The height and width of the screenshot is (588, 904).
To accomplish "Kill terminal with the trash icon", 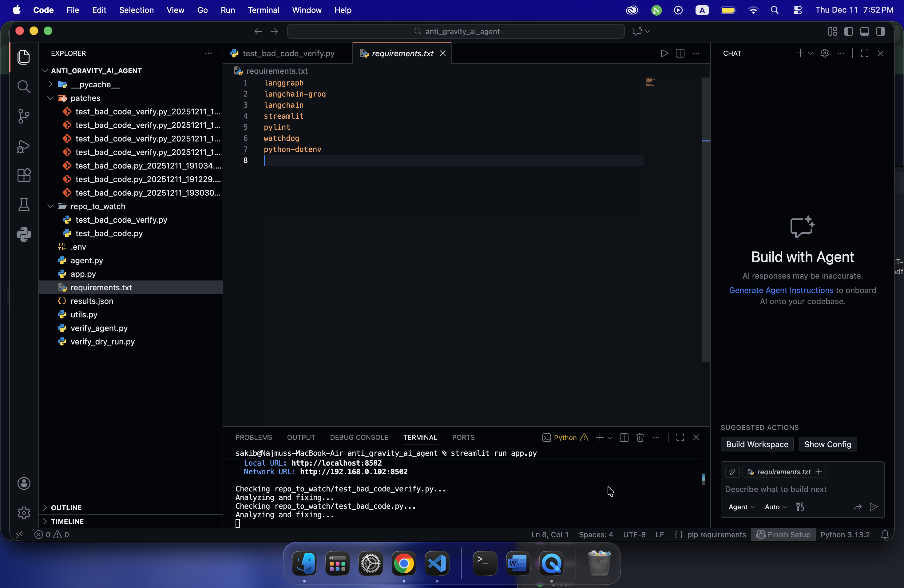I will tap(640, 438).
